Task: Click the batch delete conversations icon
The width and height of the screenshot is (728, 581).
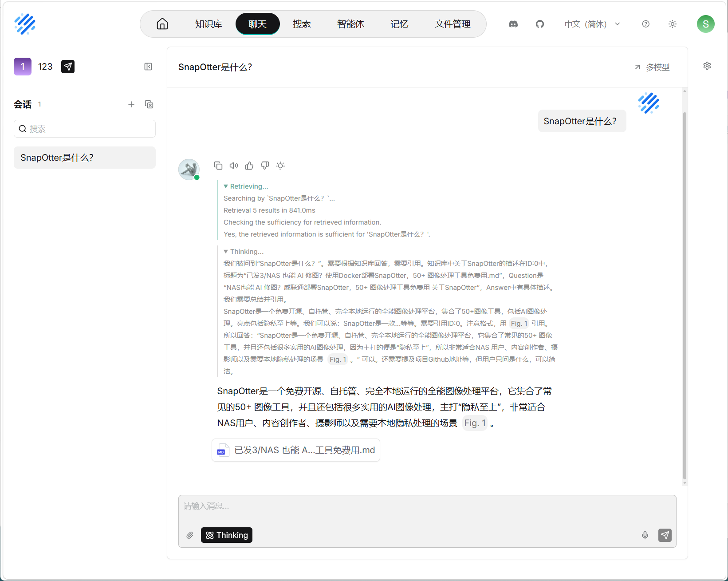Action: pos(149,104)
